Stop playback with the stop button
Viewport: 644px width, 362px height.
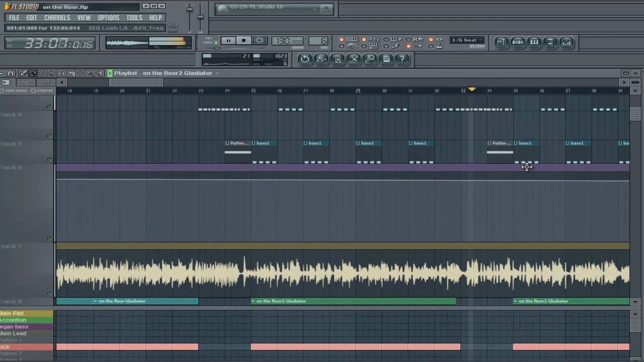click(244, 41)
